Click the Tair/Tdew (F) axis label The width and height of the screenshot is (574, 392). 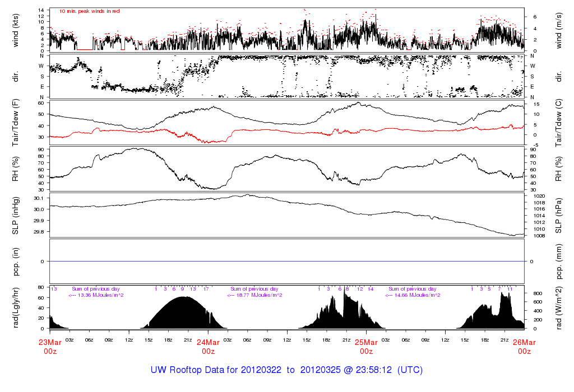coord(16,122)
